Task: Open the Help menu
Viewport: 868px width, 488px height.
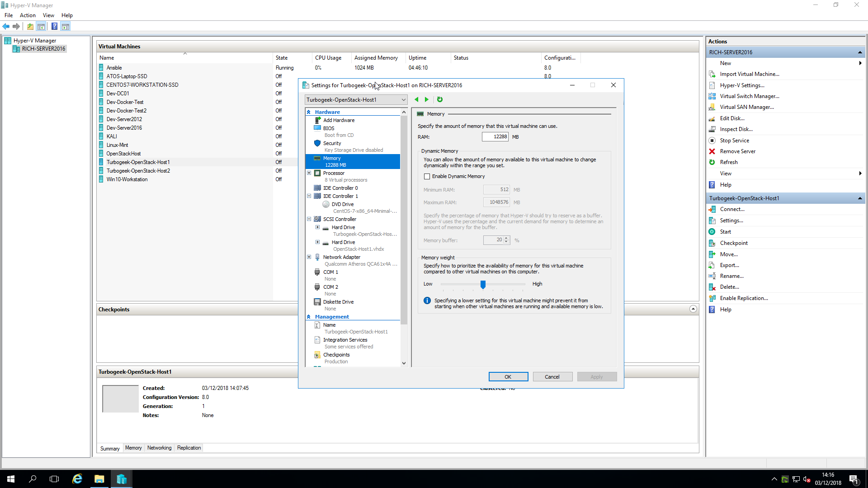Action: [67, 15]
